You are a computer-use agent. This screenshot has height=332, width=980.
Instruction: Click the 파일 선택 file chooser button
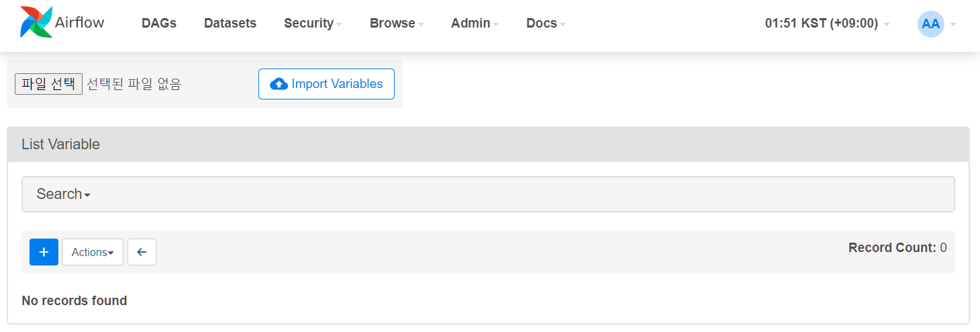(x=49, y=84)
